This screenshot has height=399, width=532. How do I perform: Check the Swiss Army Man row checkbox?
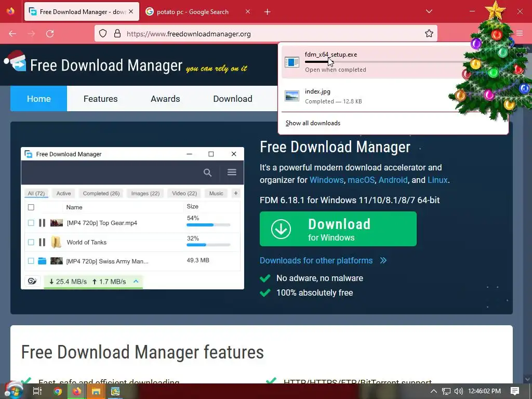(x=31, y=261)
